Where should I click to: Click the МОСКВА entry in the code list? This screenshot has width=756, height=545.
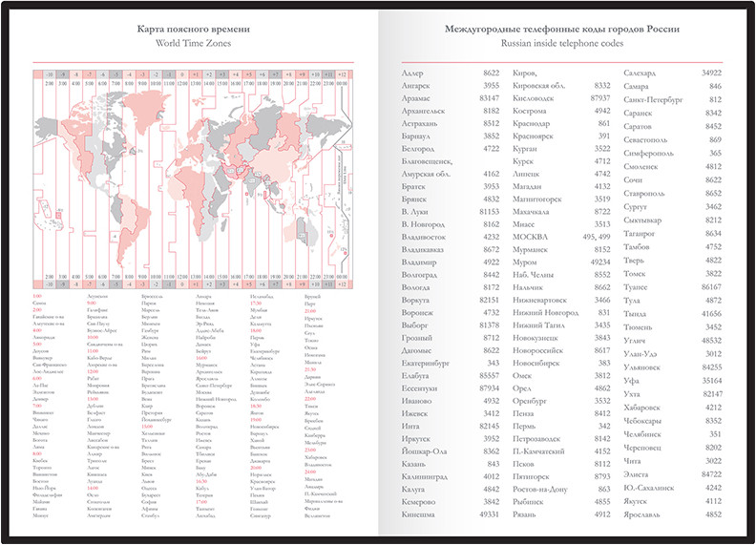click(535, 236)
